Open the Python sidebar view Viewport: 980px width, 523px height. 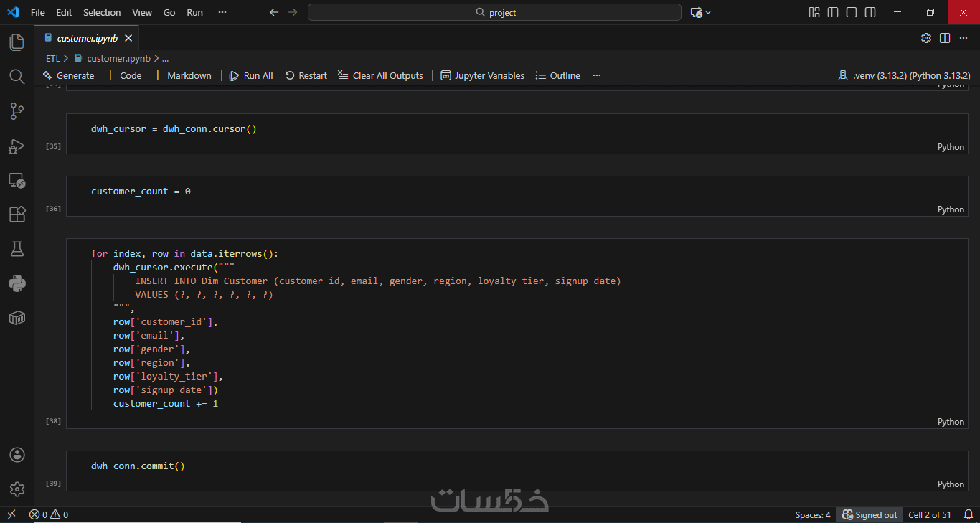pos(17,283)
